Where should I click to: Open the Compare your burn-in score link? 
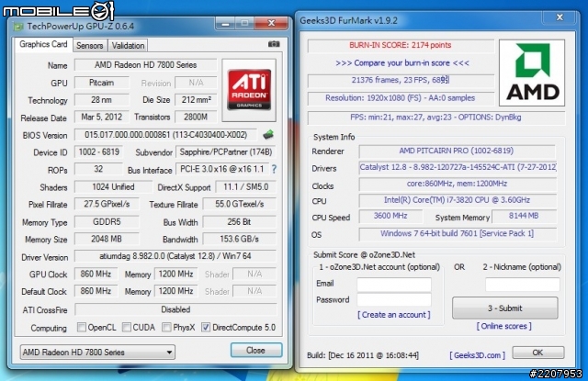click(x=402, y=62)
